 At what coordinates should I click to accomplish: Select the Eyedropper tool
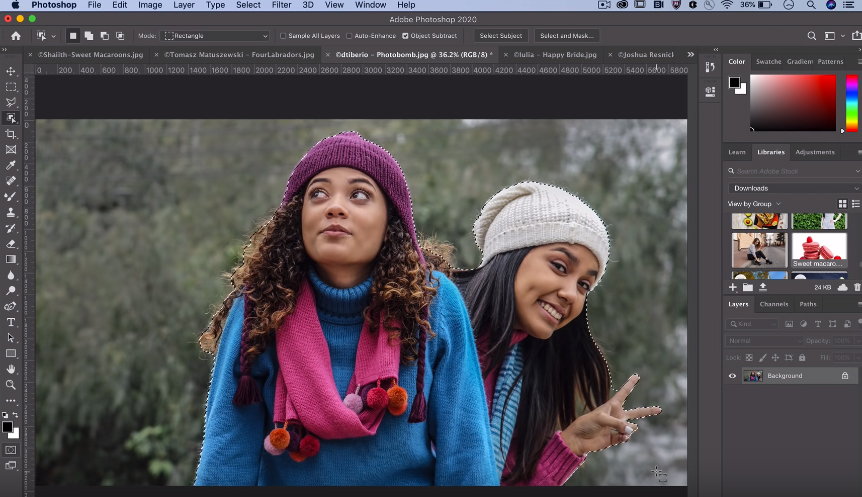coord(11,165)
